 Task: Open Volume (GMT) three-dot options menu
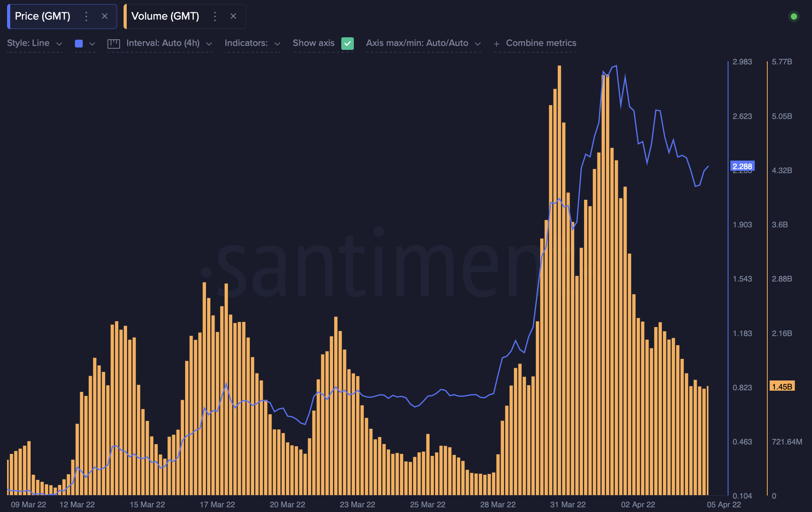click(215, 16)
